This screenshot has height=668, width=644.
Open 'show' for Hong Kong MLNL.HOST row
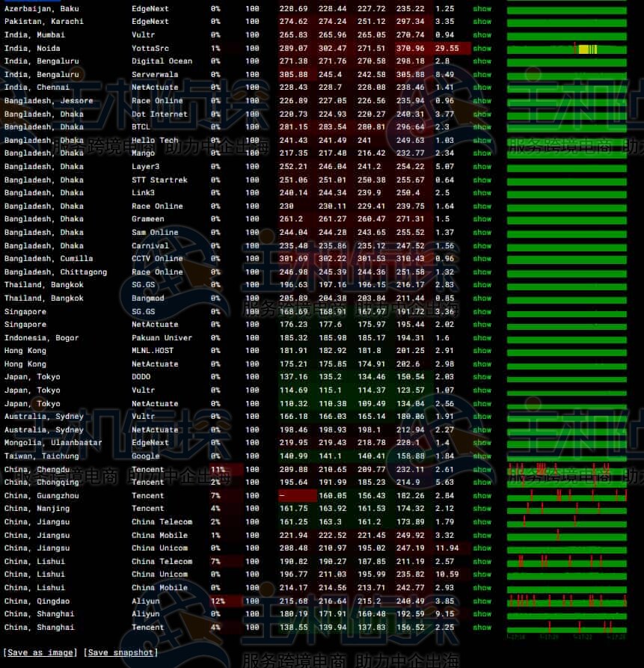[x=482, y=351]
